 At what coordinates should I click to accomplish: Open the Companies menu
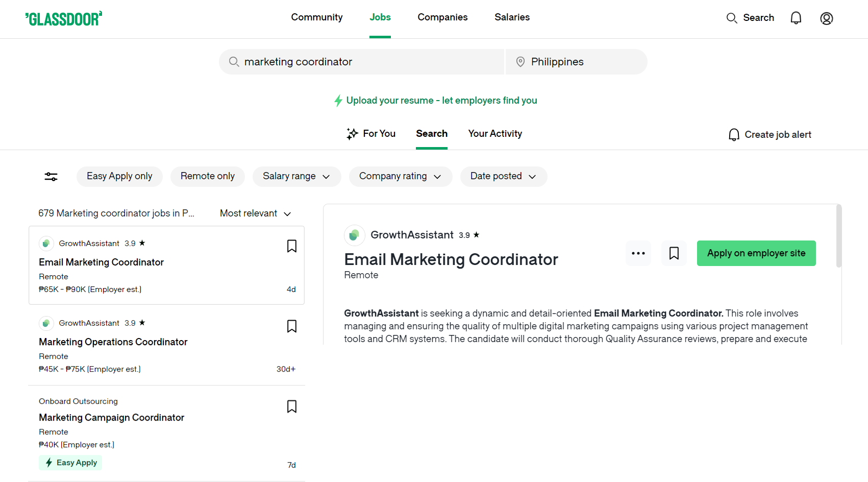tap(442, 17)
